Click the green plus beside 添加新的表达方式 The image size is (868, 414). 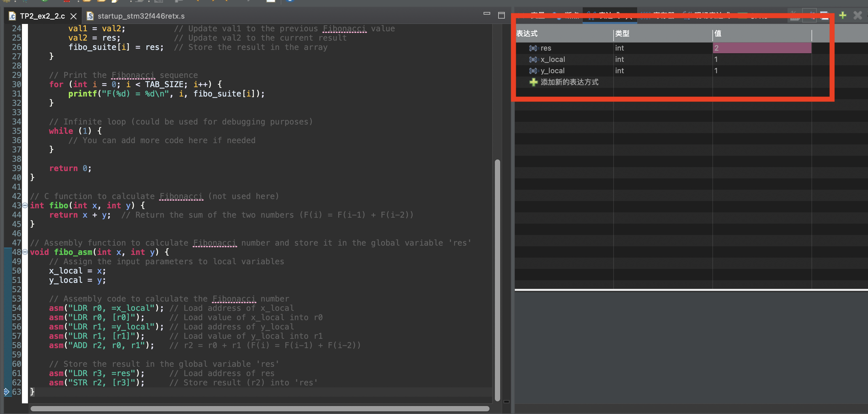(x=533, y=82)
